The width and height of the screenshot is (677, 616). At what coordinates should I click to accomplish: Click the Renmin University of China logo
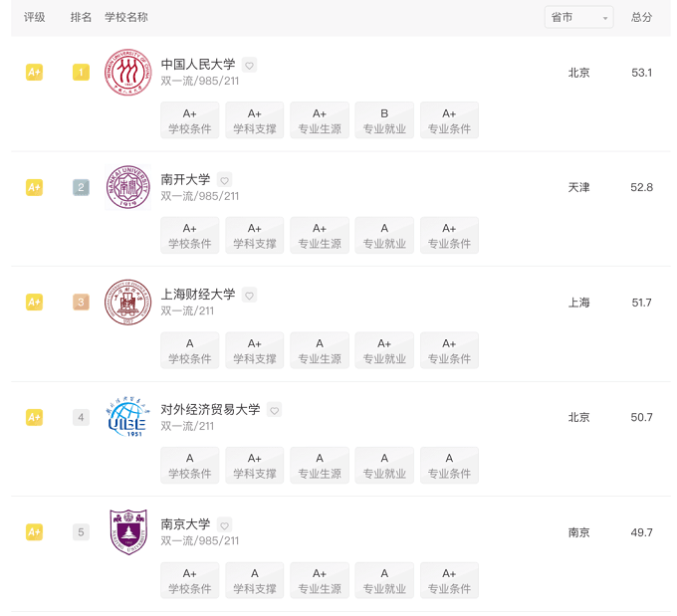(127, 73)
